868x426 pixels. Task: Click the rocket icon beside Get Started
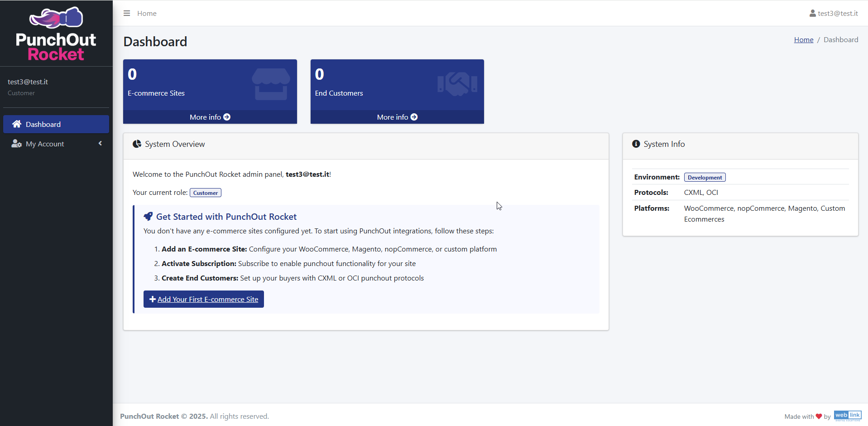coord(148,217)
